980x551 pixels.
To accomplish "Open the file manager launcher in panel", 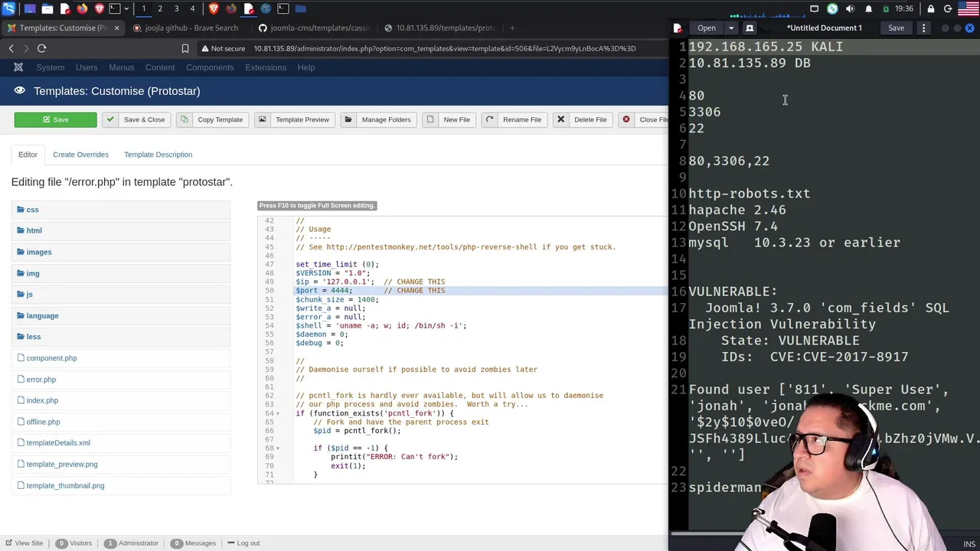I will [47, 8].
